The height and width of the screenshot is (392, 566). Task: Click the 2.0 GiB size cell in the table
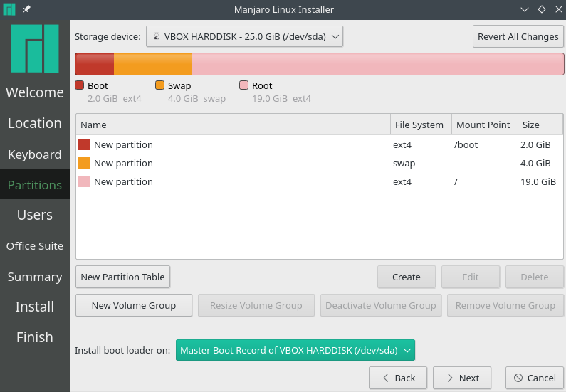click(535, 144)
